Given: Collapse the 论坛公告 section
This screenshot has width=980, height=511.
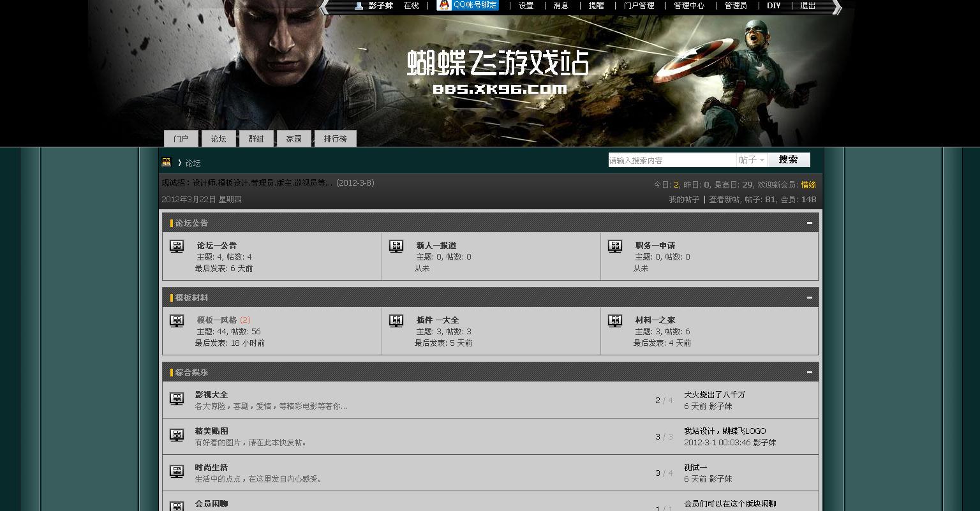Looking at the screenshot, I should coord(810,223).
